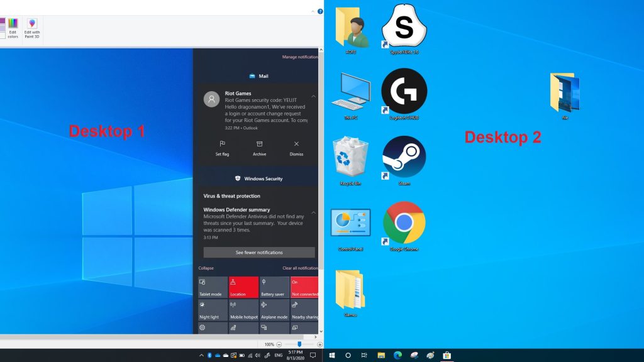The image size is (644, 362).
Task: Zoom in with the plus button in Paint
Action: tap(319, 345)
